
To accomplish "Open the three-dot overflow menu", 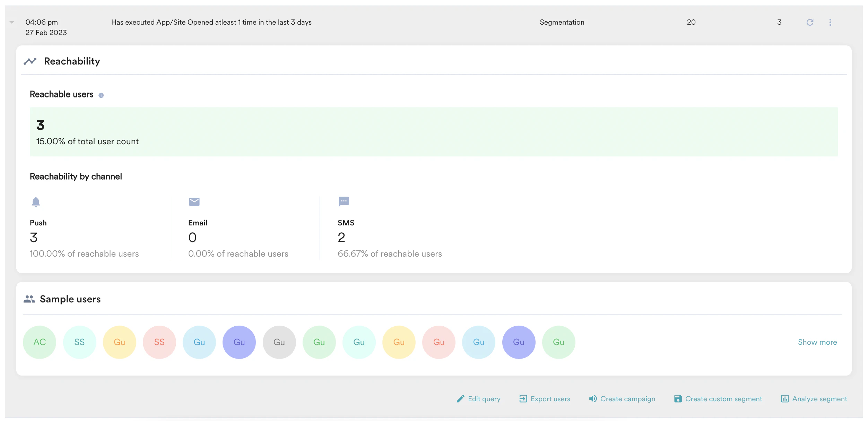I will coord(830,22).
